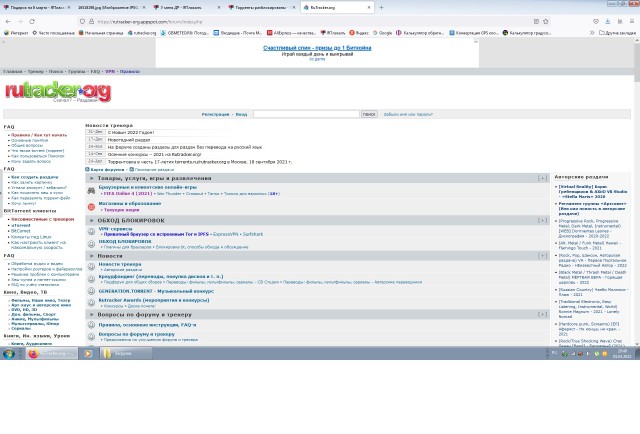Collapse the "ОБХОД БЛОКИРОВОК" category section
The width and height of the screenshot is (640, 434).
pos(543,219)
